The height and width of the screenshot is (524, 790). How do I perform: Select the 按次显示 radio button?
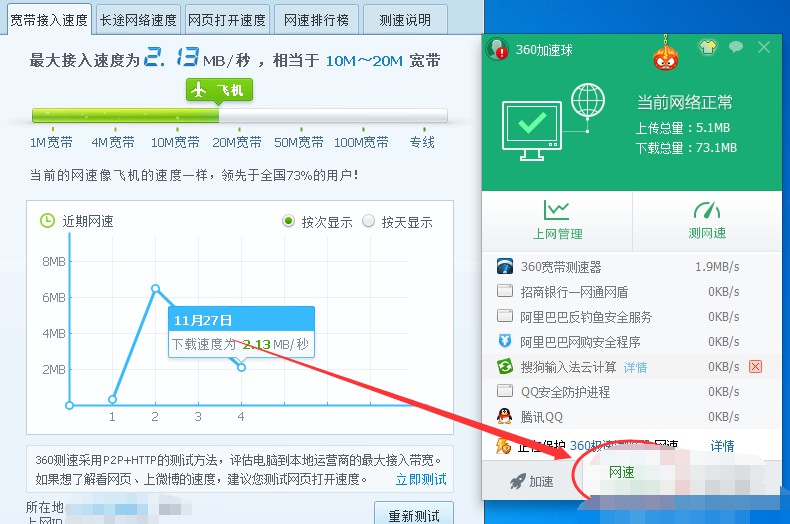289,221
